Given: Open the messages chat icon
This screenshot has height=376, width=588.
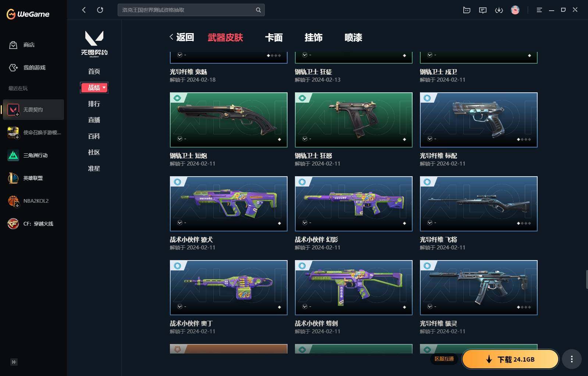Looking at the screenshot, I should pos(483,10).
